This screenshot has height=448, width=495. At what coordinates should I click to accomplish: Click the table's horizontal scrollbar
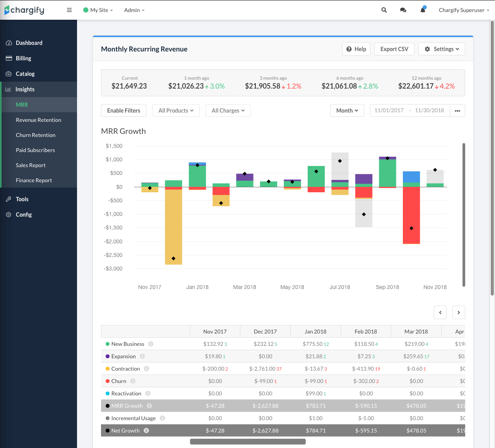pyautogui.click(x=248, y=441)
